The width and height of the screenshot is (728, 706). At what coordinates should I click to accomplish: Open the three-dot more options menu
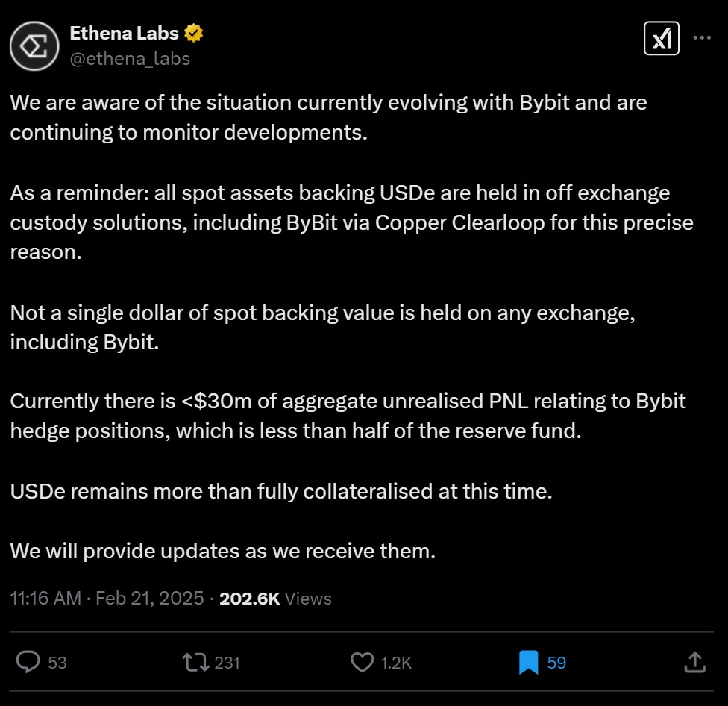coord(702,38)
